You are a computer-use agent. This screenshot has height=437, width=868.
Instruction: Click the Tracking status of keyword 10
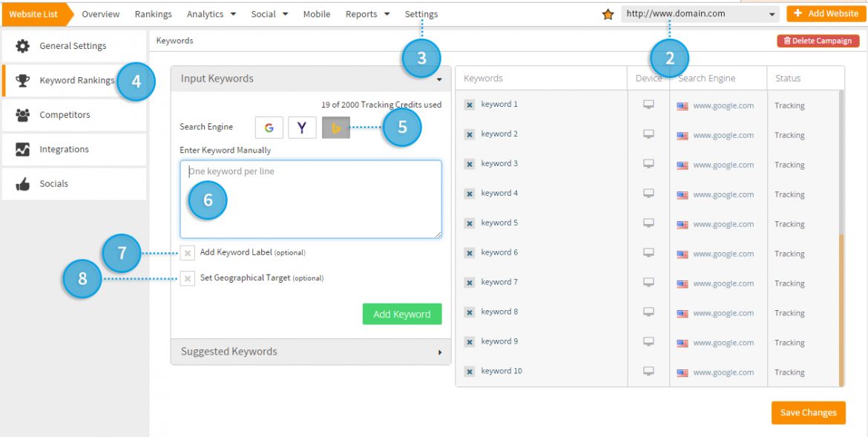pyautogui.click(x=789, y=372)
